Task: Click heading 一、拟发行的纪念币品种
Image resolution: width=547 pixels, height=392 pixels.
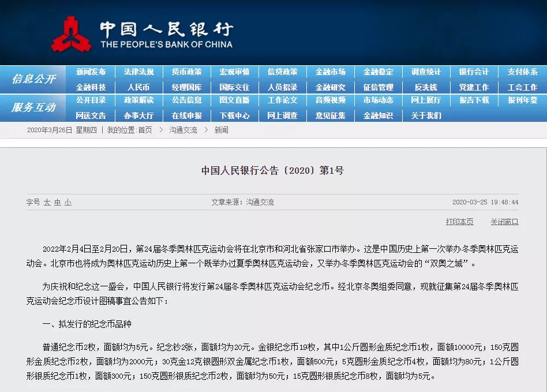Action: [87, 324]
